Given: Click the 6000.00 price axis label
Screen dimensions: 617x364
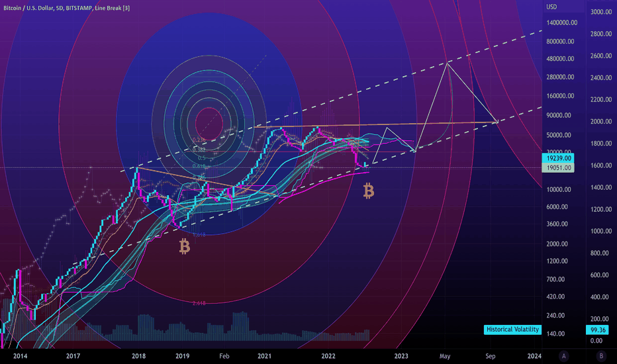Looking at the screenshot, I should pos(557,207).
